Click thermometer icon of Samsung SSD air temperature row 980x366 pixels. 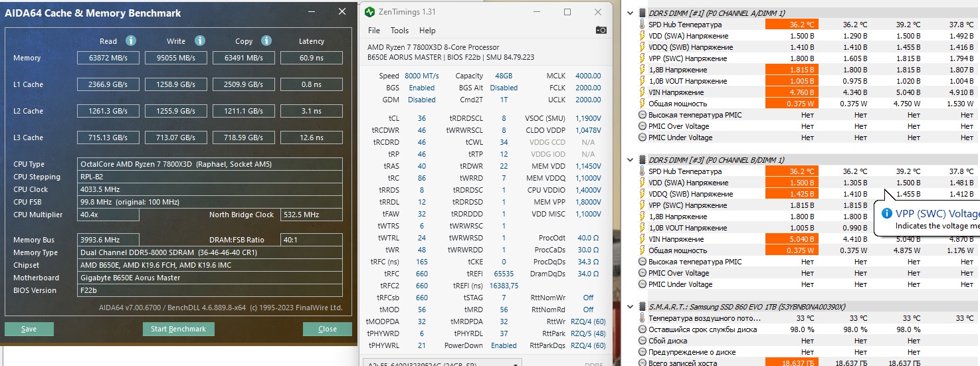tap(642, 318)
